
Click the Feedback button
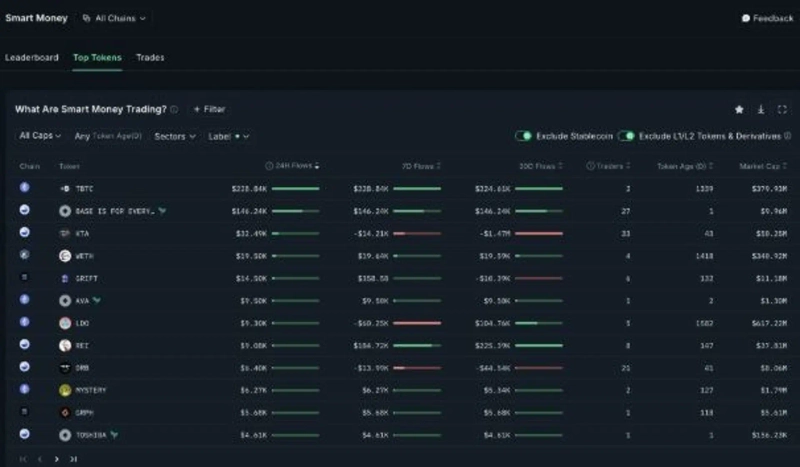[767, 18]
